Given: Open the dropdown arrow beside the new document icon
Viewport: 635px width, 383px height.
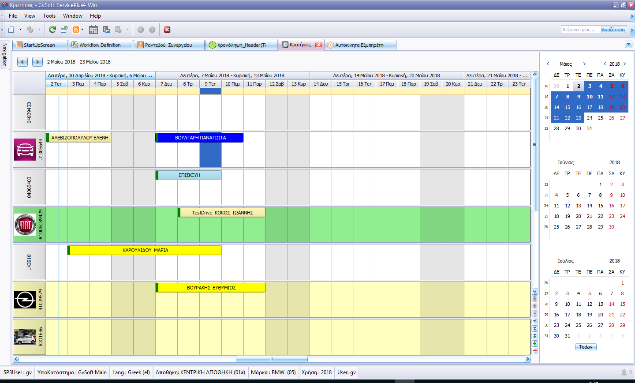Looking at the screenshot, I should click(x=20, y=30).
